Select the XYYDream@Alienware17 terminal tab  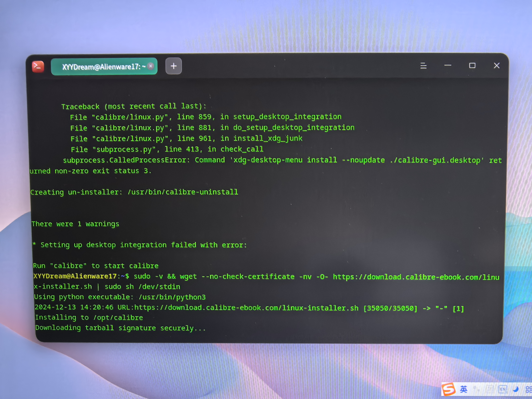click(x=104, y=66)
